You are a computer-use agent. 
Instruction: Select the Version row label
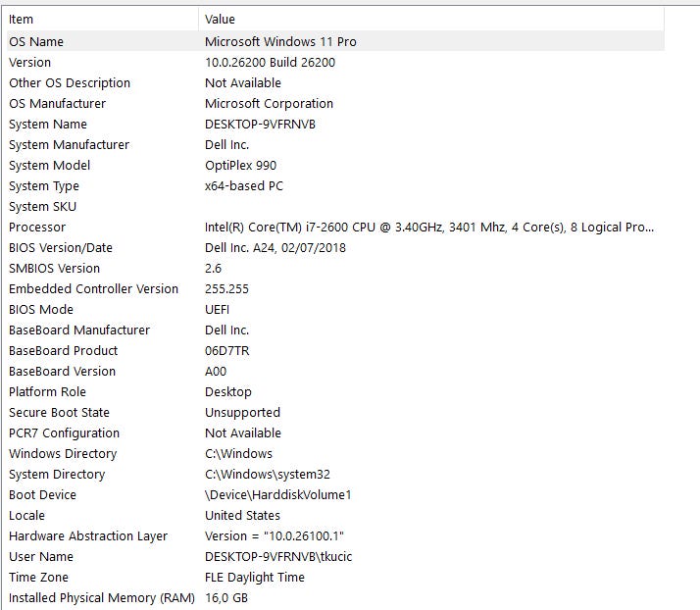30,63
